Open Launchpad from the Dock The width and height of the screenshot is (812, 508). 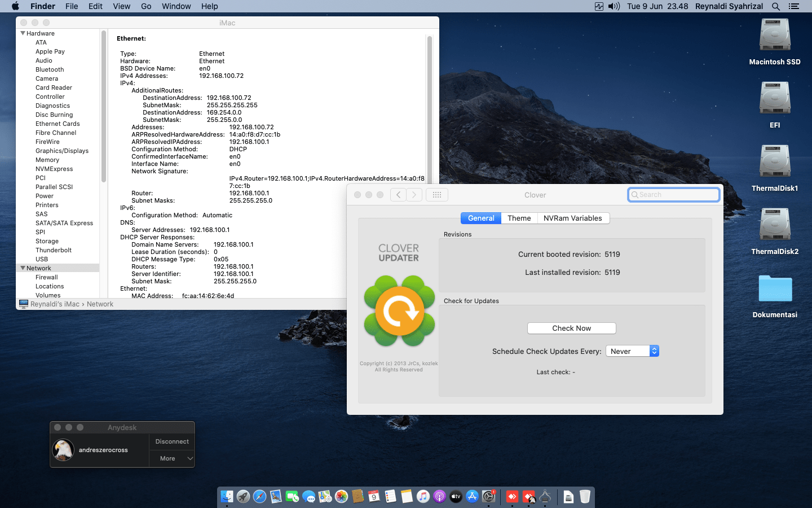point(243,497)
